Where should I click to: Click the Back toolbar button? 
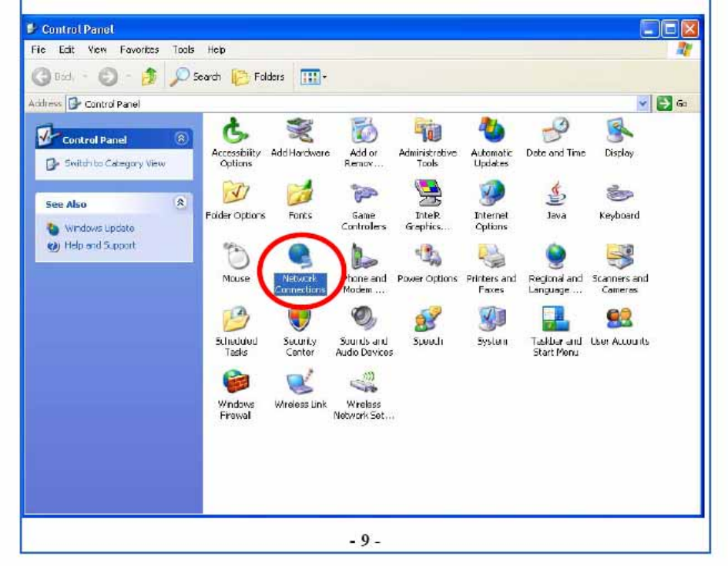click(x=53, y=76)
